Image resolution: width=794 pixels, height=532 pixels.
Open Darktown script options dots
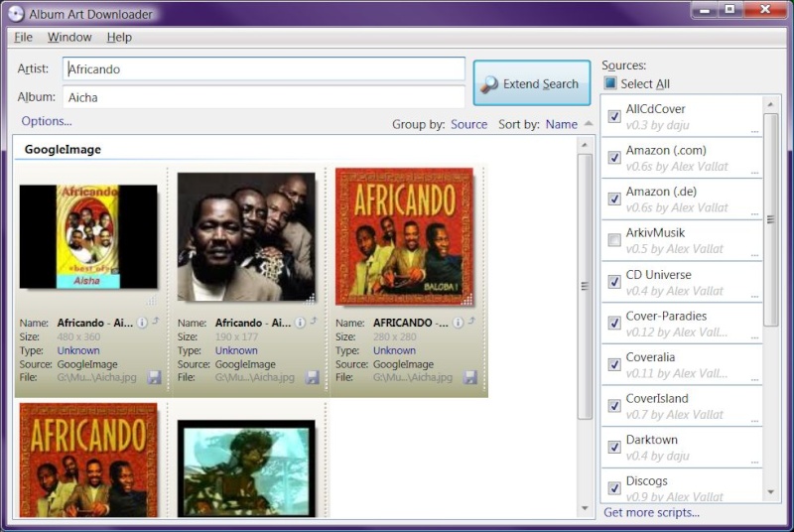754,463
